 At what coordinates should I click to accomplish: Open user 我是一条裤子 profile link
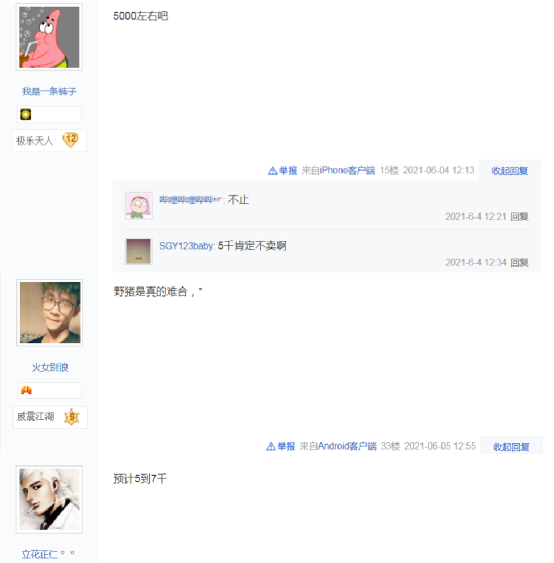49,92
